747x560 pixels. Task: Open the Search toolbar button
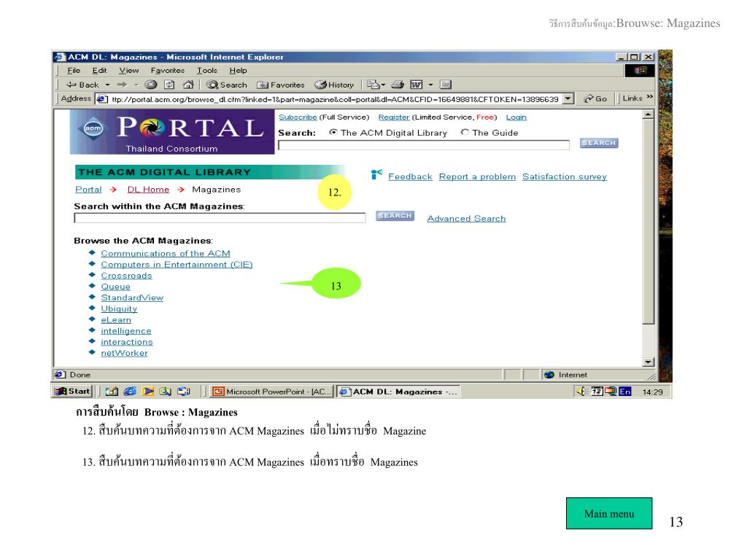[x=227, y=85]
